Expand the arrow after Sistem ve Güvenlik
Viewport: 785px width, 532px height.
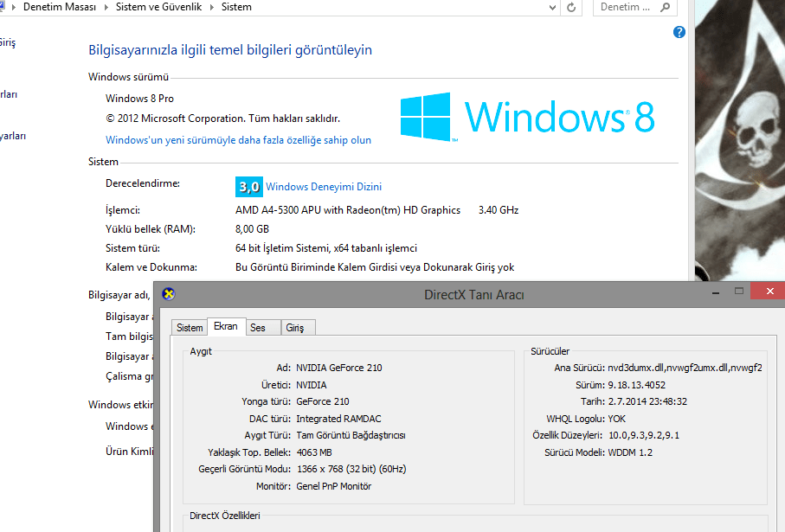212,8
